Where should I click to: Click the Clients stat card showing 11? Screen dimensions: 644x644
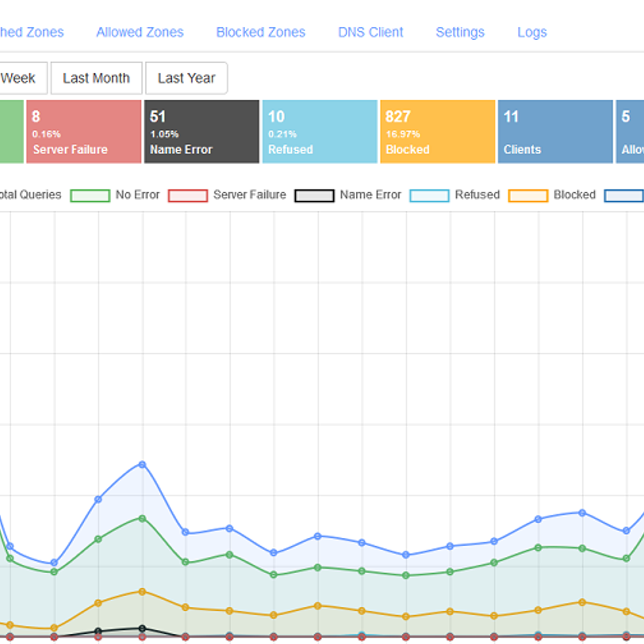pos(555,131)
